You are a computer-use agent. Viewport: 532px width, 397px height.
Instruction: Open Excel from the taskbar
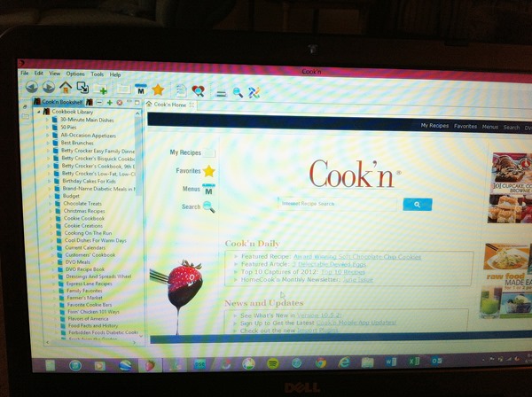click(x=414, y=362)
